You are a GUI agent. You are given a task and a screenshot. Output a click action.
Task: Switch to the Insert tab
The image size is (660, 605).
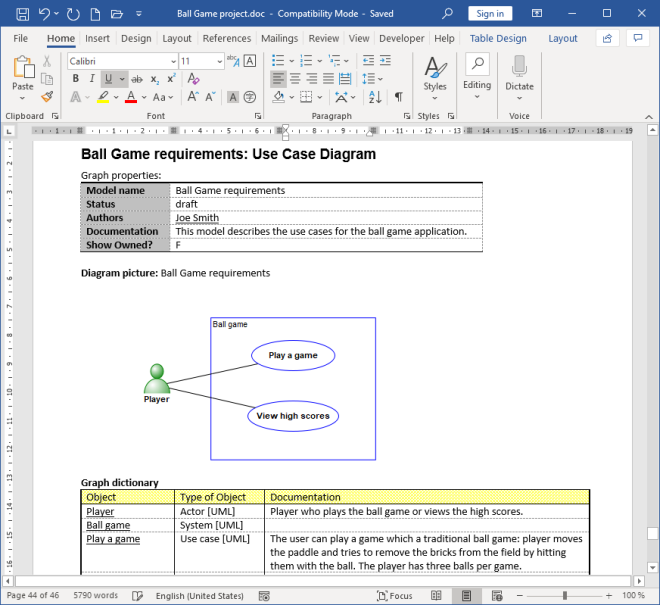[x=97, y=38]
